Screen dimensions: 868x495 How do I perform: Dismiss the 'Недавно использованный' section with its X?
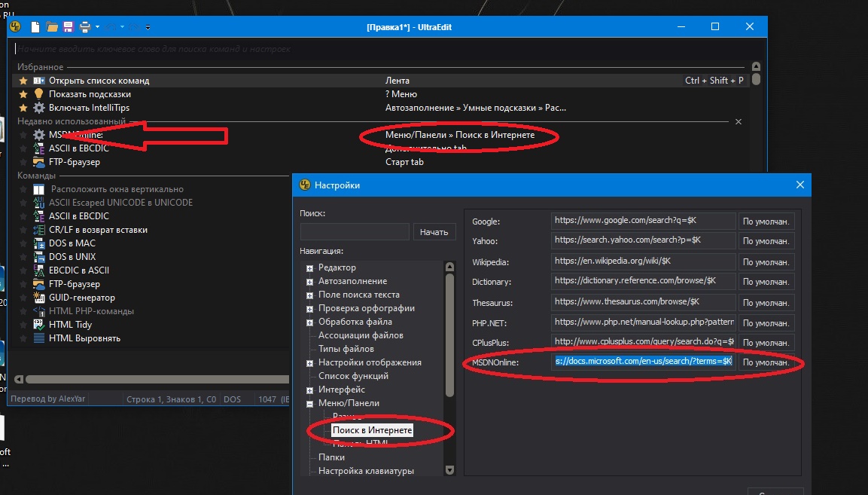click(x=738, y=121)
